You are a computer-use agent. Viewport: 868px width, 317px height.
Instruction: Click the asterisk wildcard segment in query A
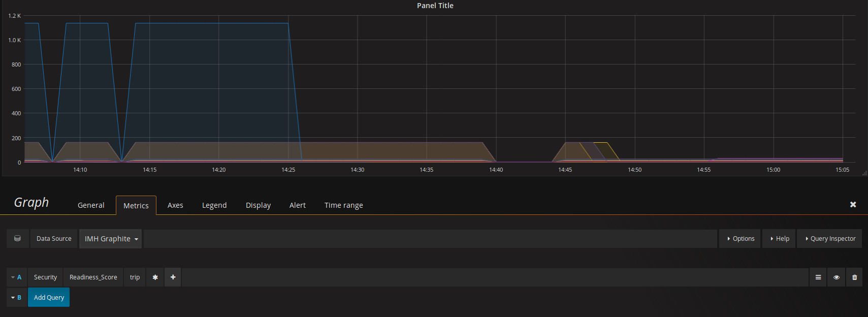click(x=155, y=277)
